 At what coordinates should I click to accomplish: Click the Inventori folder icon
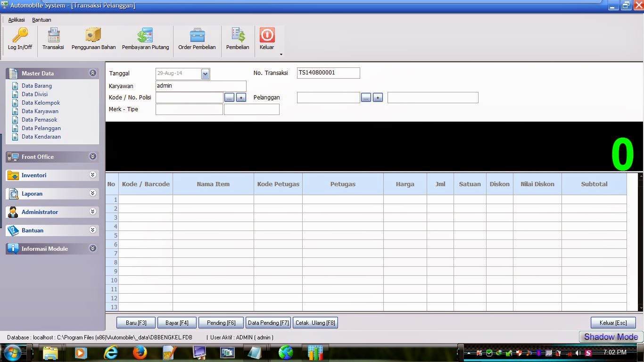pos(13,175)
